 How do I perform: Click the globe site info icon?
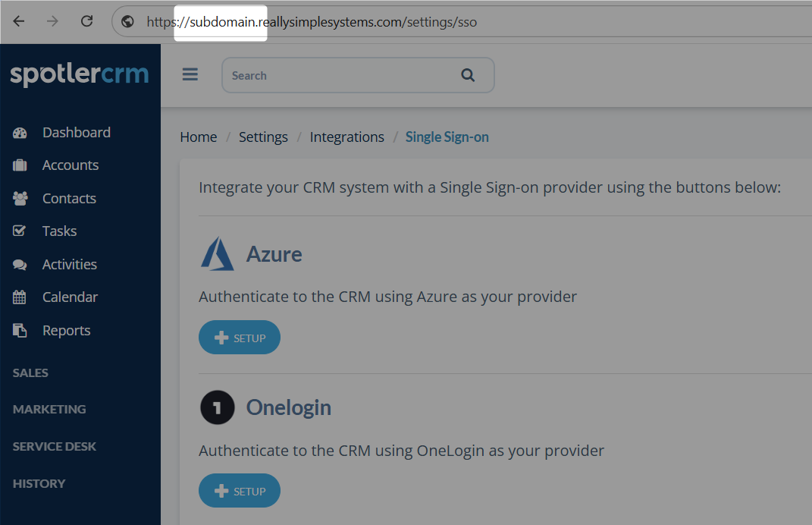click(127, 21)
